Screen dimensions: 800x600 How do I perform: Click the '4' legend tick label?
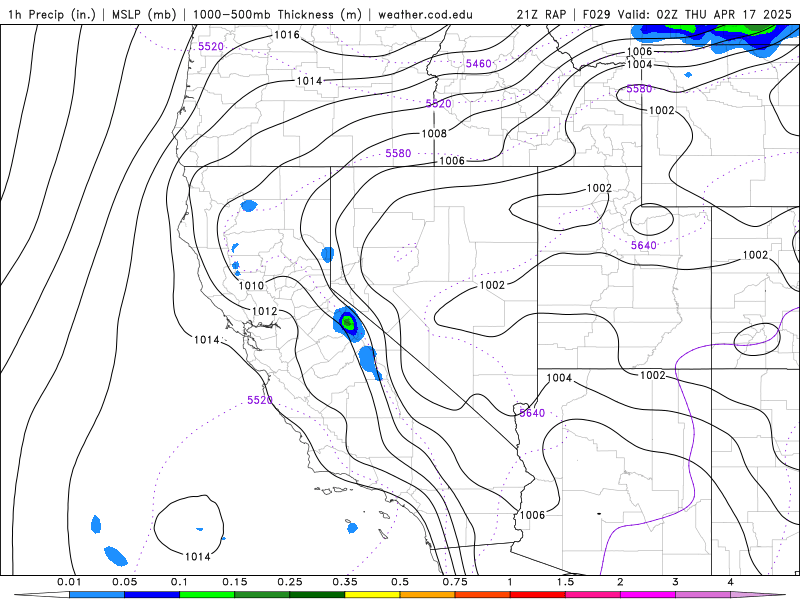pyautogui.click(x=731, y=582)
